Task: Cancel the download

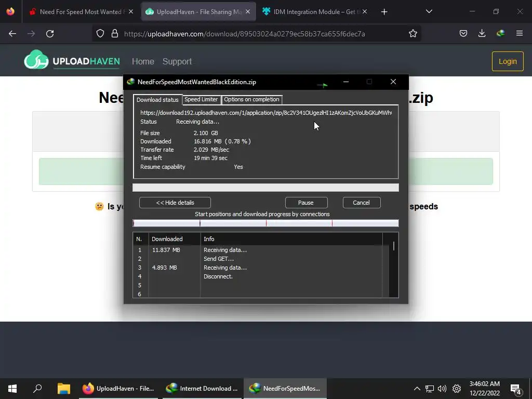Action: (x=362, y=203)
